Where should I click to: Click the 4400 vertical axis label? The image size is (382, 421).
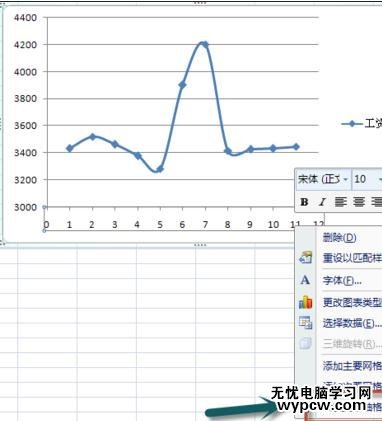tap(25, 17)
